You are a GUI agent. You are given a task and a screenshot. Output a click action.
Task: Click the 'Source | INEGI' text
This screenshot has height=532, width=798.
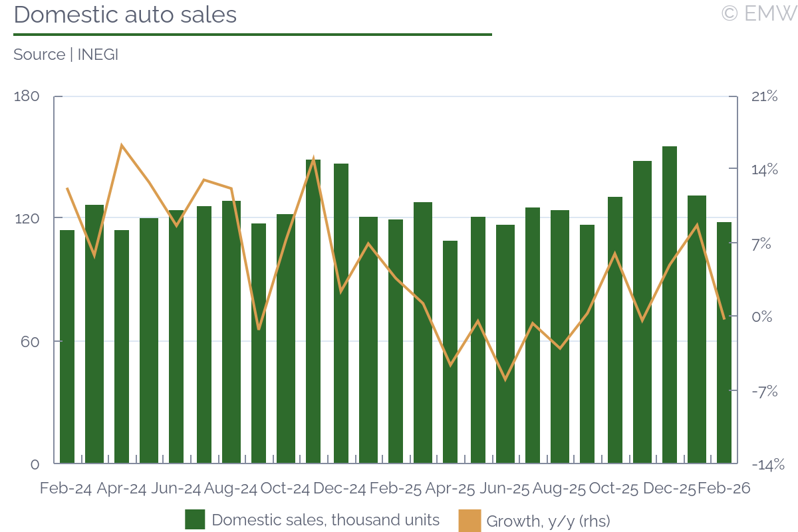[x=66, y=55]
